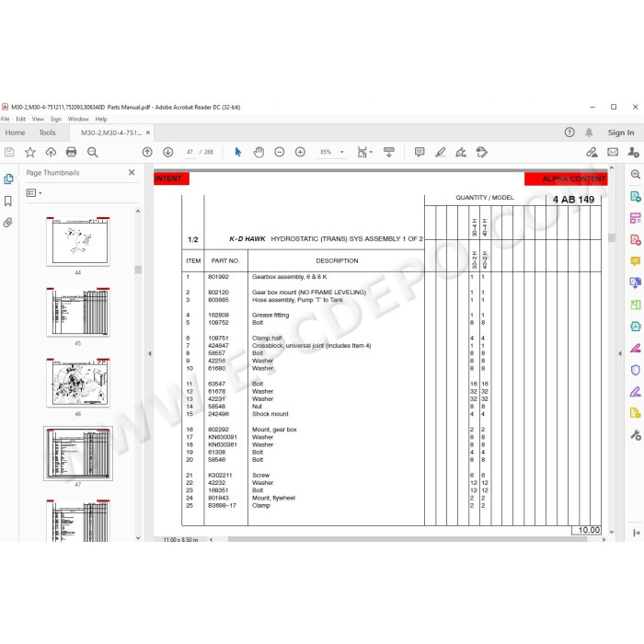Click the stamp and rotate tool icon
This screenshot has height=644, width=644.
pos(482,153)
